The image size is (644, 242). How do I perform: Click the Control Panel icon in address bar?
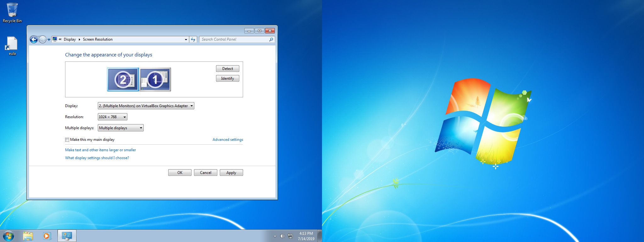tap(55, 39)
